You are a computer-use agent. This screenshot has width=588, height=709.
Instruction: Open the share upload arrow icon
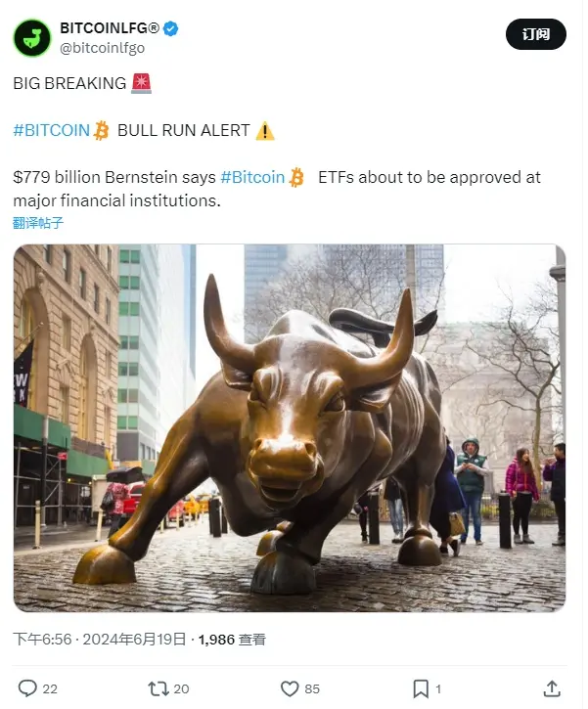(x=552, y=688)
